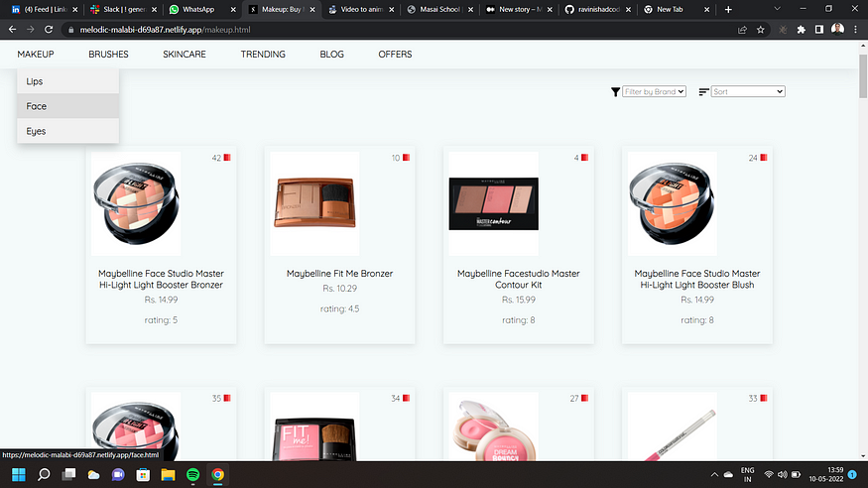Image resolution: width=868 pixels, height=488 pixels.
Task: Go back using the browser back arrow
Action: [x=12, y=30]
